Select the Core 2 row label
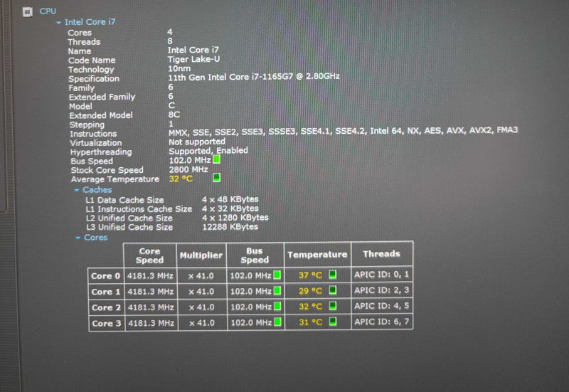Viewport: 569px width, 392px height. pos(106,308)
